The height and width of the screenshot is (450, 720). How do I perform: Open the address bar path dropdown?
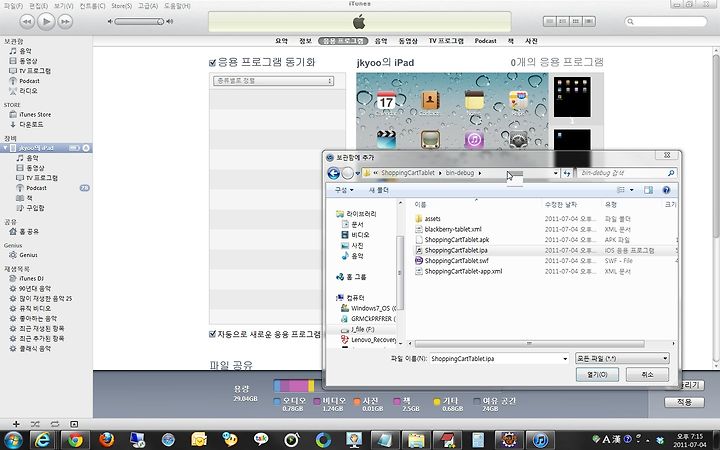click(556, 173)
